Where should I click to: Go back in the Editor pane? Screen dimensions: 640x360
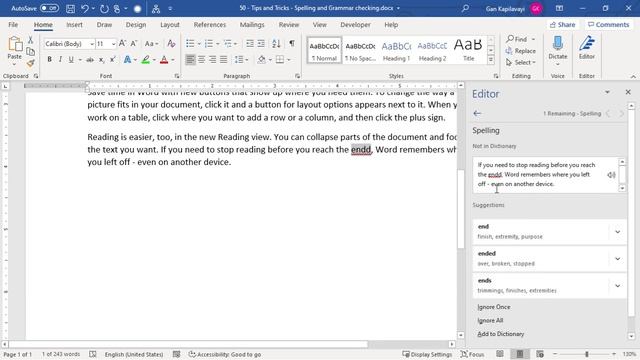point(477,113)
